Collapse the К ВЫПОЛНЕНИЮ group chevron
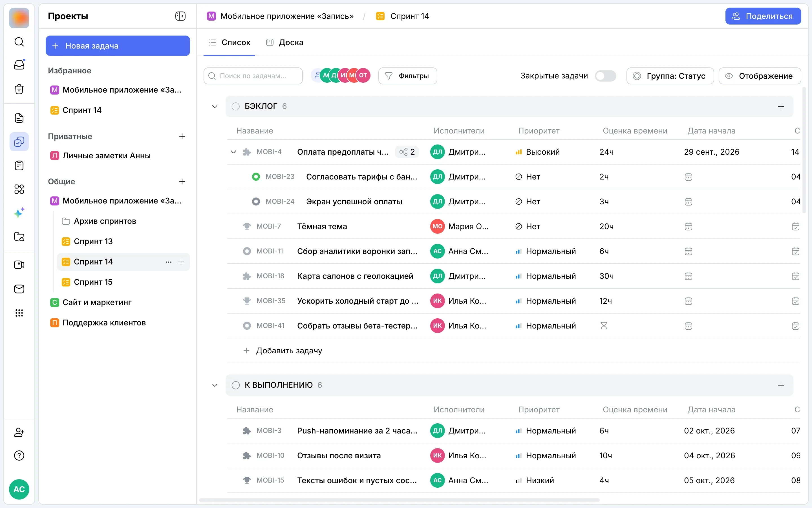812x508 pixels. 215,385
